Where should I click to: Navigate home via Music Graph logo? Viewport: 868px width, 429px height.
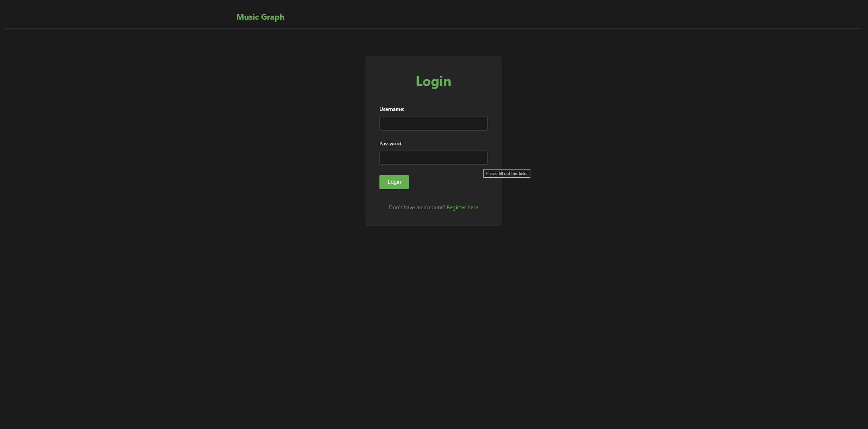pos(260,17)
